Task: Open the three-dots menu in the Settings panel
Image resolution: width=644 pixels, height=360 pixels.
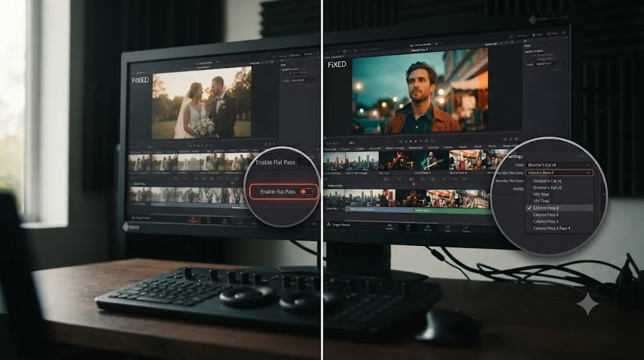Action: [x=581, y=155]
